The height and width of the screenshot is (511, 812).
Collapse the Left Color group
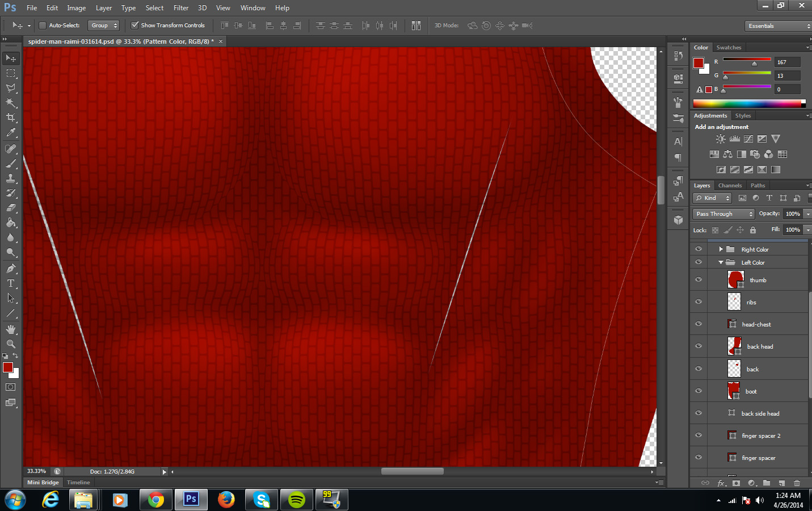[x=721, y=262]
